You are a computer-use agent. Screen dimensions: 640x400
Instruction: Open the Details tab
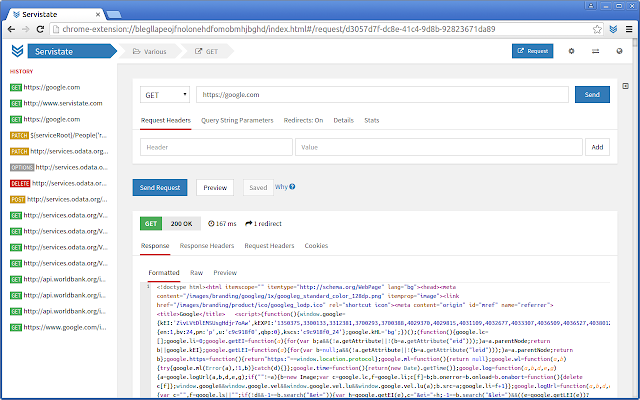point(343,120)
